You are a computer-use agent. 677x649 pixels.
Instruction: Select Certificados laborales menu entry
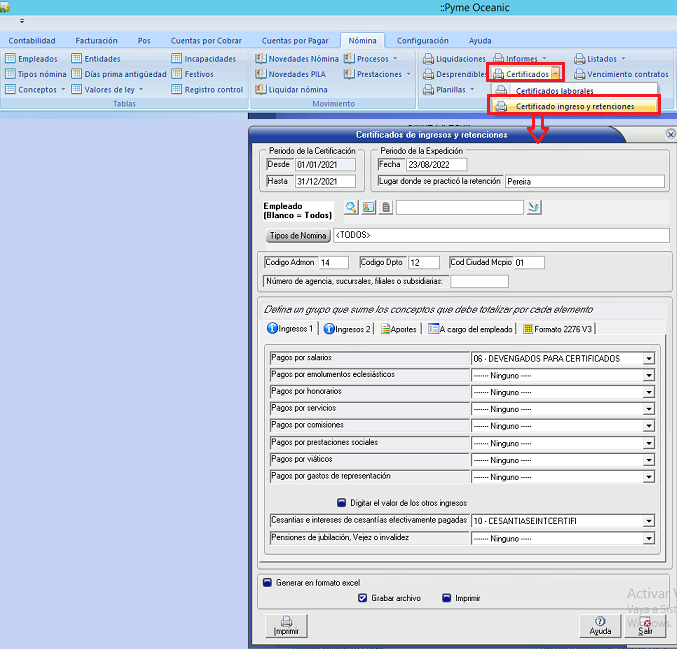coord(574,91)
